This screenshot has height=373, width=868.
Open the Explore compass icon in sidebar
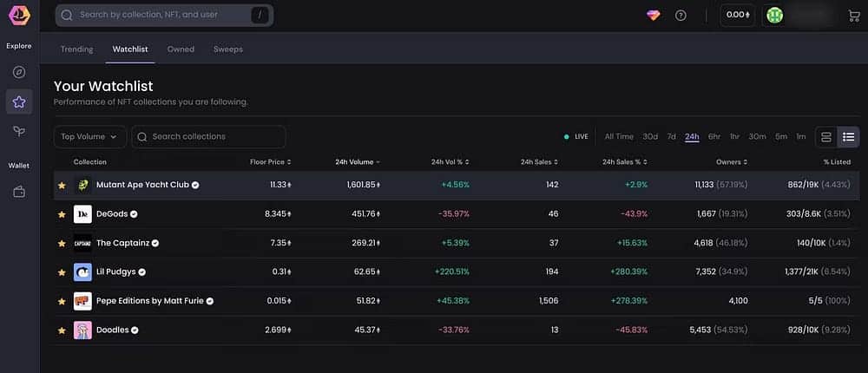19,72
